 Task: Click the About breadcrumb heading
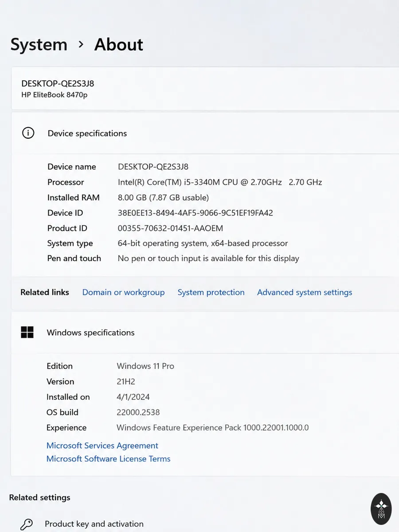click(119, 44)
